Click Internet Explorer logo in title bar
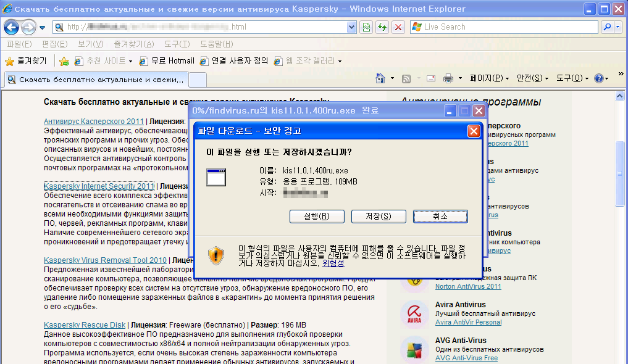The image size is (628, 364). point(7,9)
